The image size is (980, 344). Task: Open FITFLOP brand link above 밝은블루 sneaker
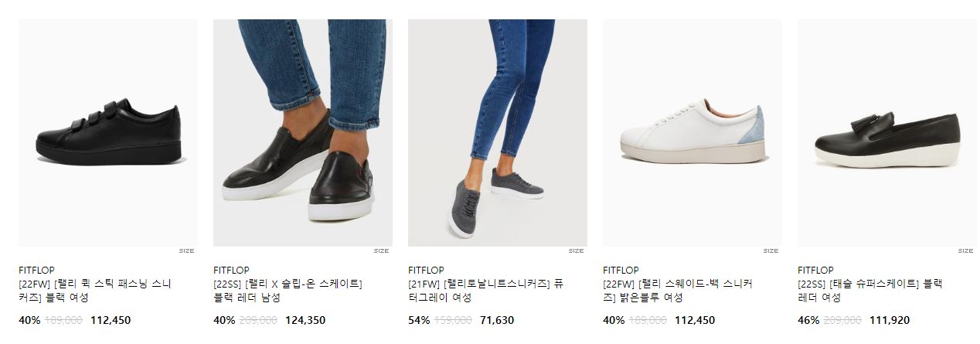point(621,271)
